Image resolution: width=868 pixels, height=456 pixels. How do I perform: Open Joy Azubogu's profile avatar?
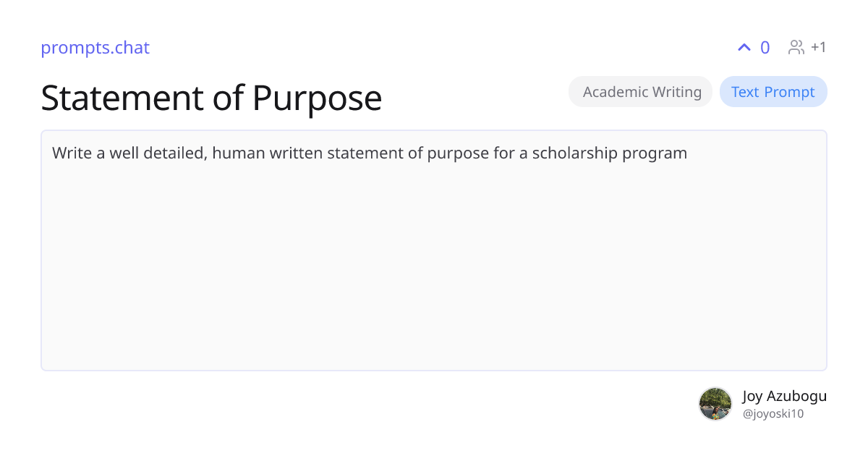[x=715, y=404]
